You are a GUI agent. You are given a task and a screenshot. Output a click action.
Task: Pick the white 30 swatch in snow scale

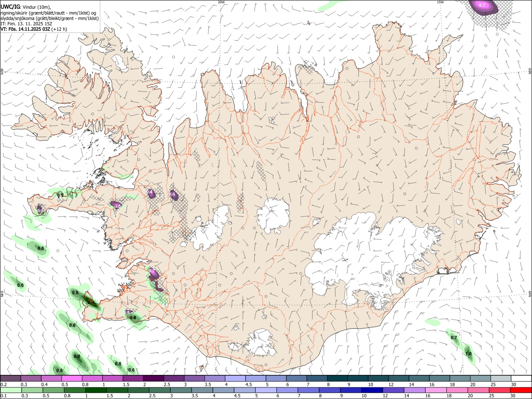[522, 379]
